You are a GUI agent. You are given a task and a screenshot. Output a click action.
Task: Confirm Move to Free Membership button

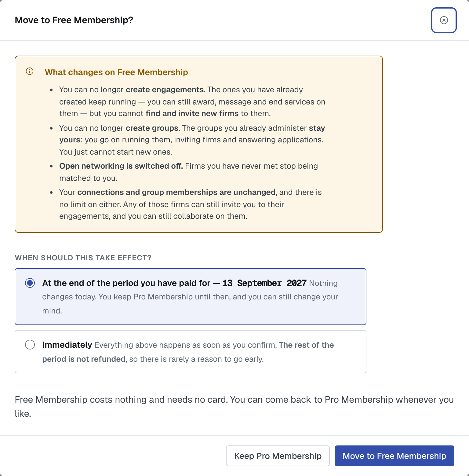[394, 456]
